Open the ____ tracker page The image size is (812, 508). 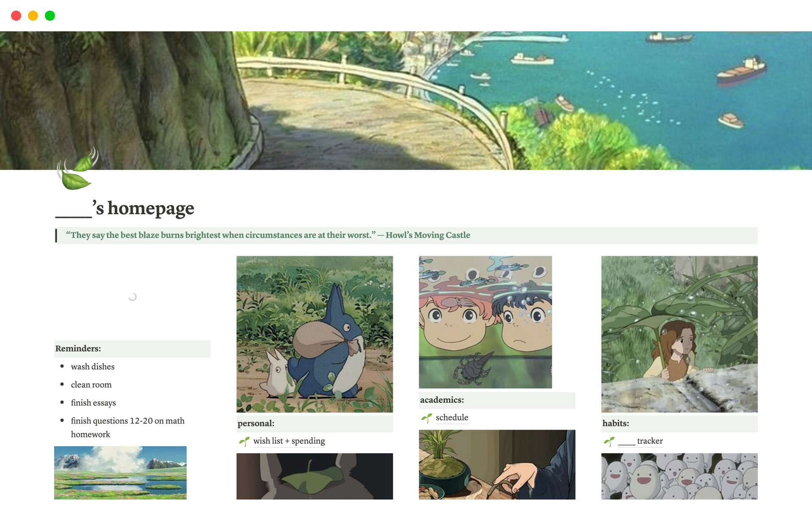pos(640,441)
